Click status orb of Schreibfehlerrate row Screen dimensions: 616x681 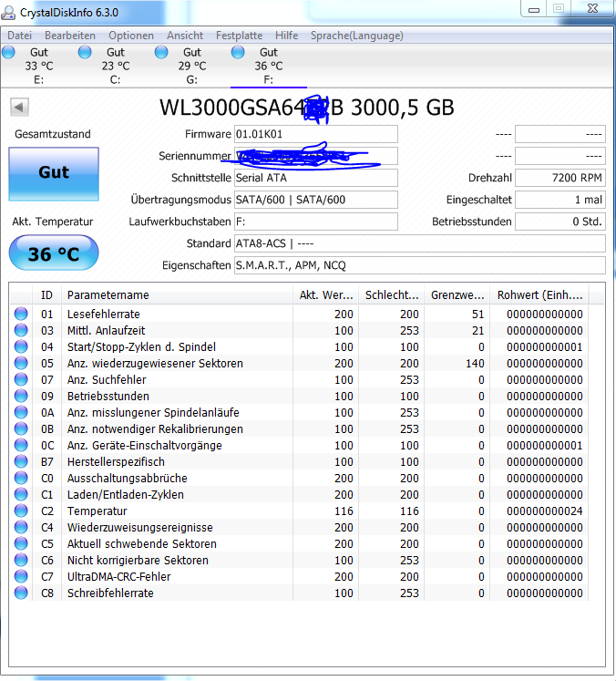[21, 593]
